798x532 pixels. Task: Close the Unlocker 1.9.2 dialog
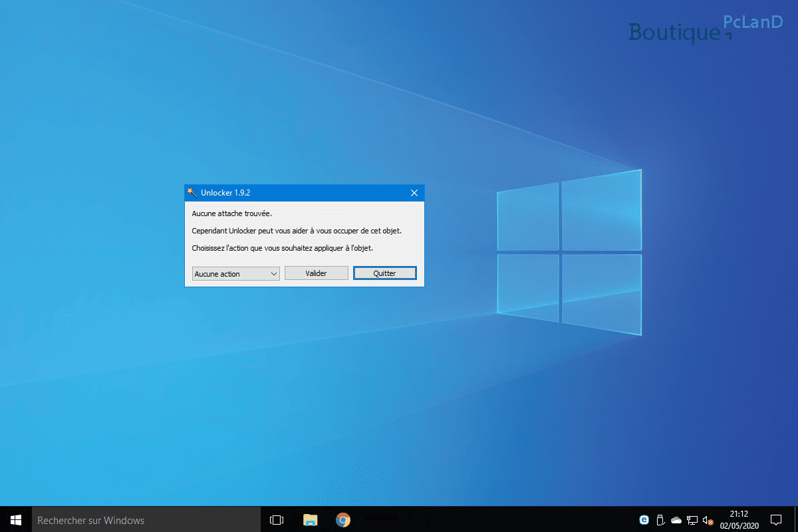(x=414, y=193)
